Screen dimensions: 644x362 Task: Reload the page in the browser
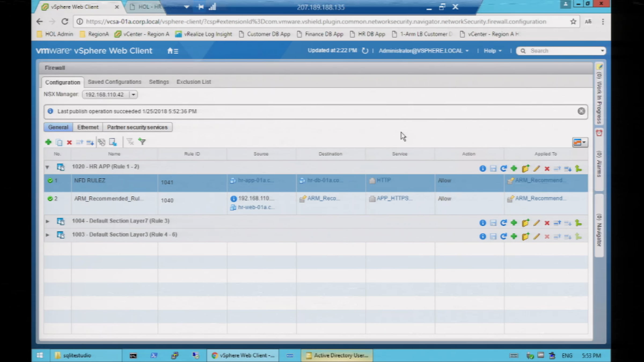tap(65, 21)
